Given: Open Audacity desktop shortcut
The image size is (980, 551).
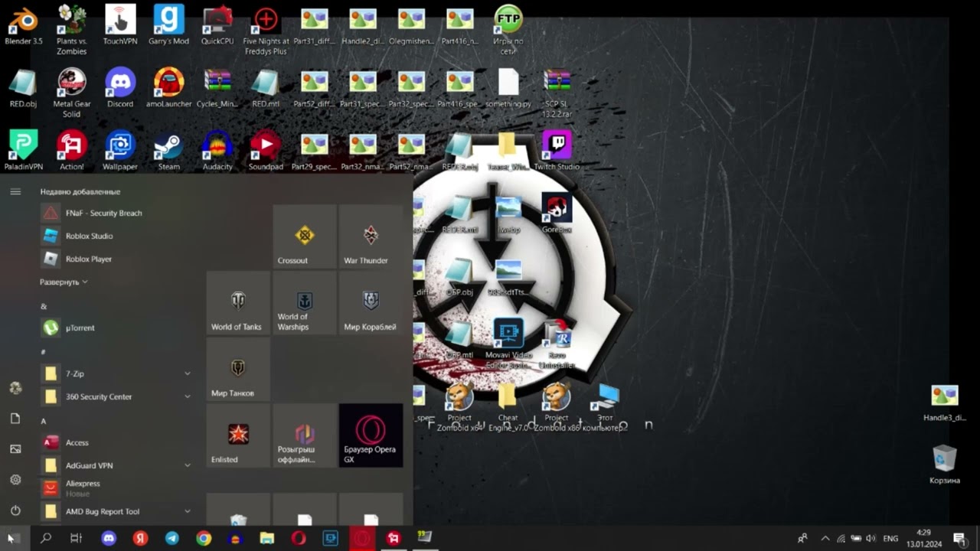Looking at the screenshot, I should tap(217, 151).
